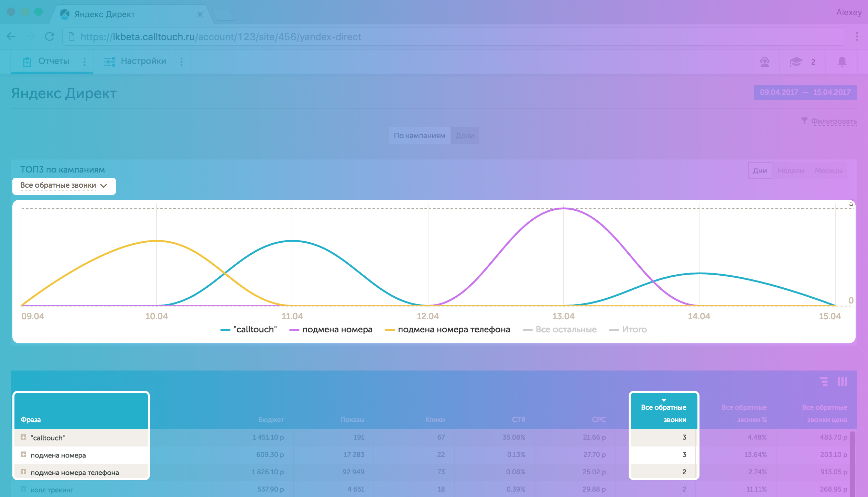Open table columns settings icon
Screen dimensions: 868x497
tap(842, 382)
